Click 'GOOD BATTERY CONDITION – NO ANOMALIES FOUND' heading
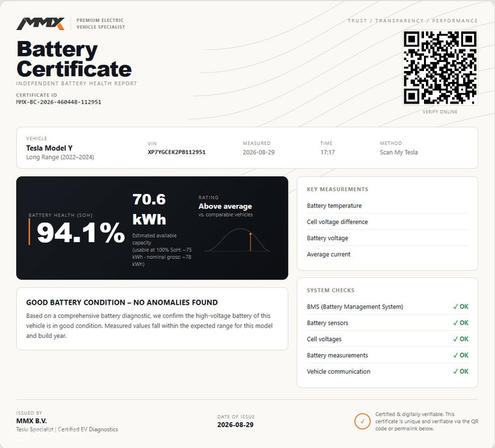The width and height of the screenshot is (495, 448). click(122, 302)
